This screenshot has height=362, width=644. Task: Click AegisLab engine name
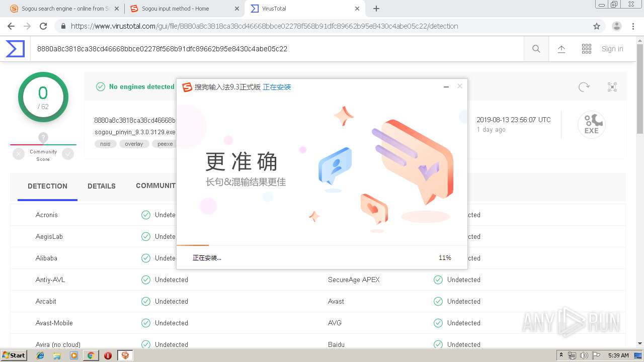coord(49,236)
